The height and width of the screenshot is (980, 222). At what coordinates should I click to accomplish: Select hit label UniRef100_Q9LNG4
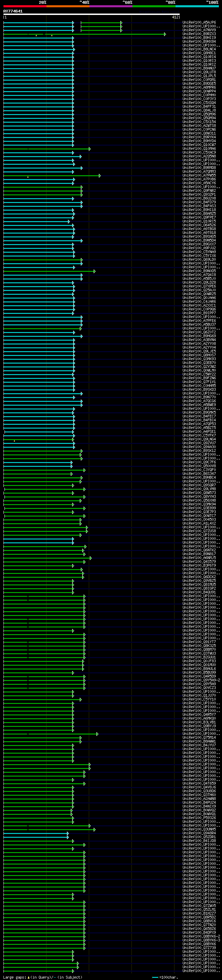pyautogui.click(x=199, y=439)
